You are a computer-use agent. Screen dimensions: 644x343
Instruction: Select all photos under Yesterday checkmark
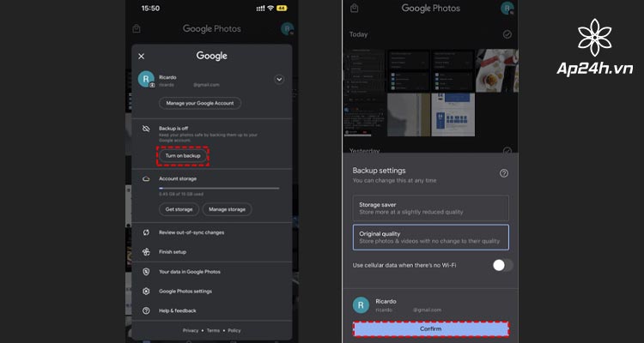507,151
